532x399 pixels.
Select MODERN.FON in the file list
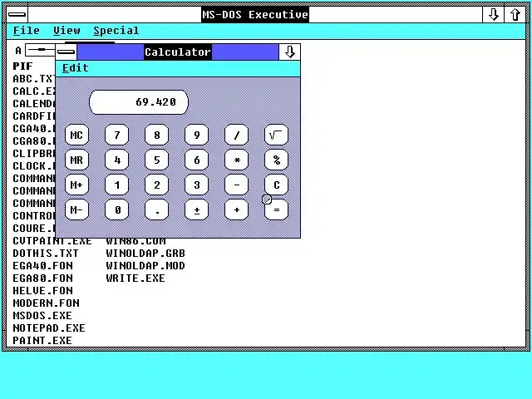click(x=47, y=303)
